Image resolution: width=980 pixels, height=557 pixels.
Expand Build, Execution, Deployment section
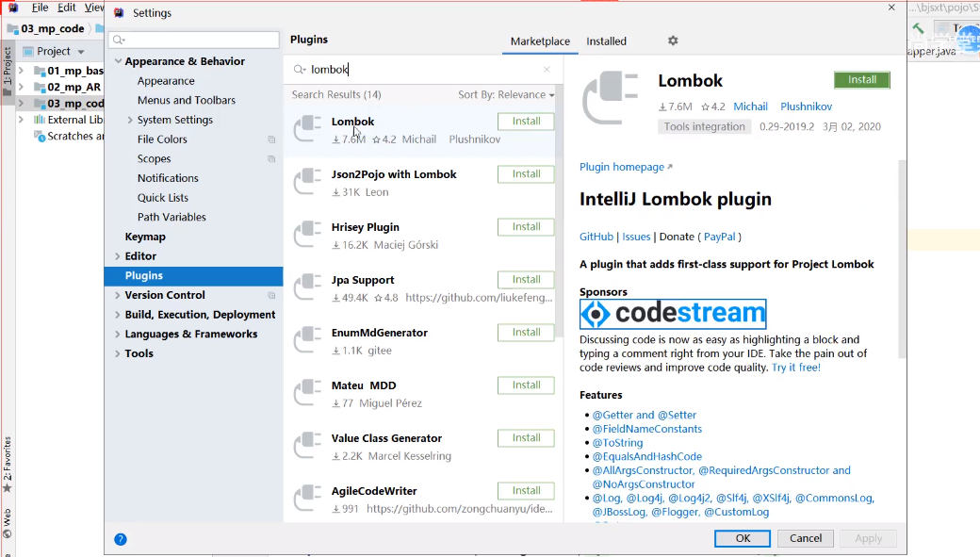pos(118,315)
